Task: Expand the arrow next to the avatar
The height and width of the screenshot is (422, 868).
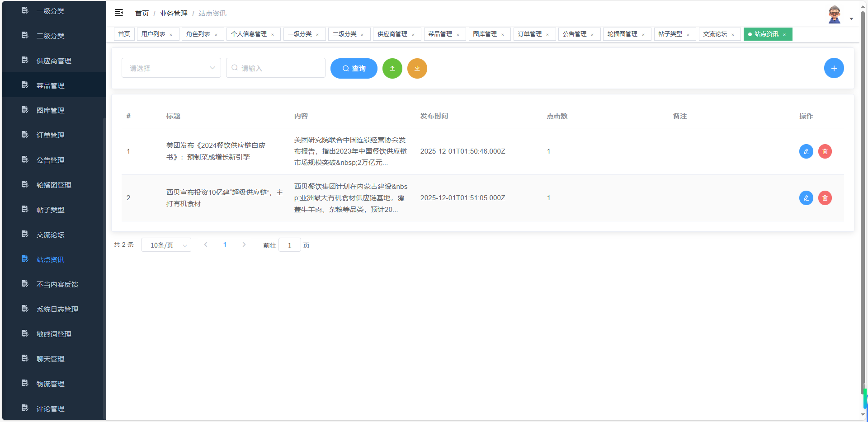Action: pos(852,19)
